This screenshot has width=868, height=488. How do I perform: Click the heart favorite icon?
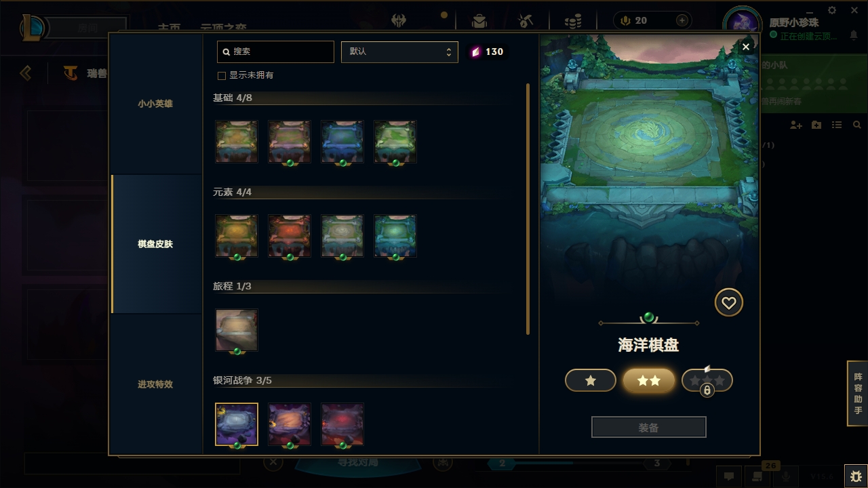(729, 303)
